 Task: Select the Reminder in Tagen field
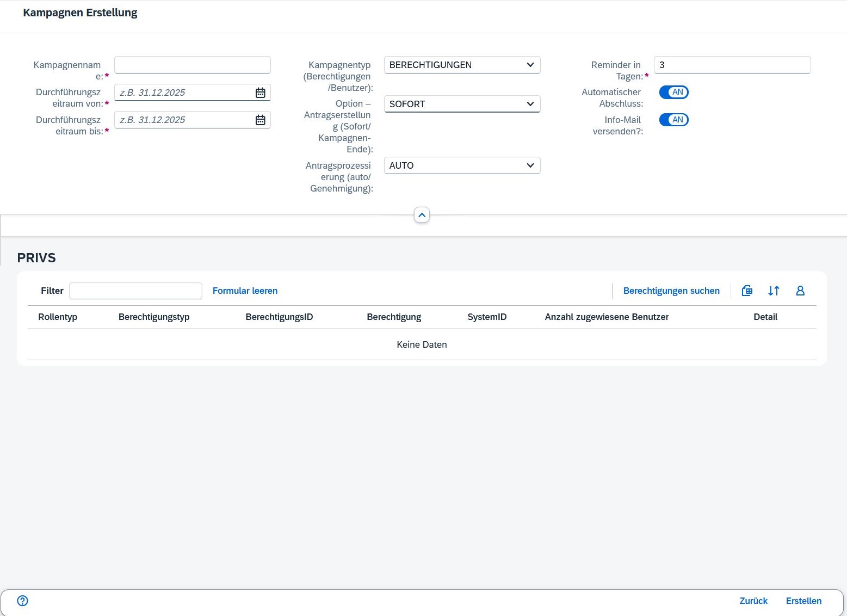(x=732, y=65)
